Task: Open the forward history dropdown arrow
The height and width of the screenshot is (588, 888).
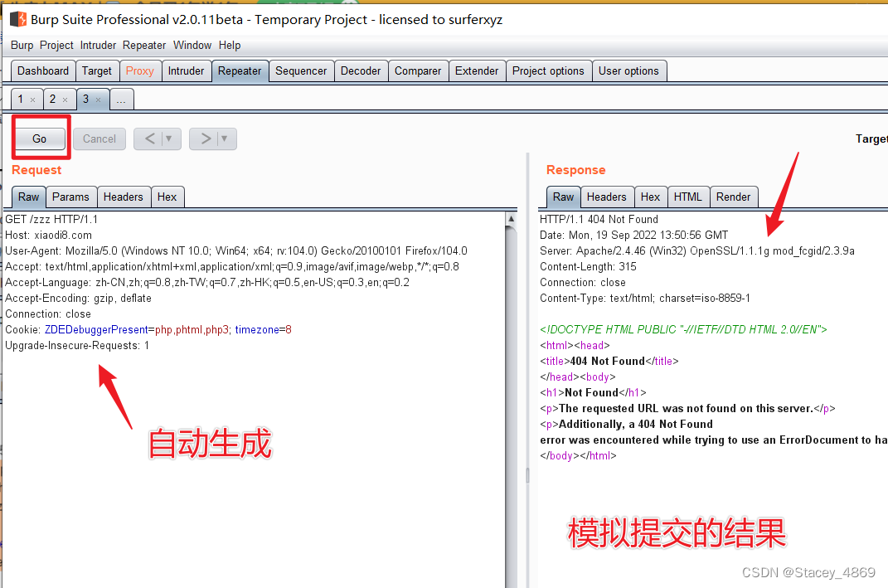Action: point(224,138)
